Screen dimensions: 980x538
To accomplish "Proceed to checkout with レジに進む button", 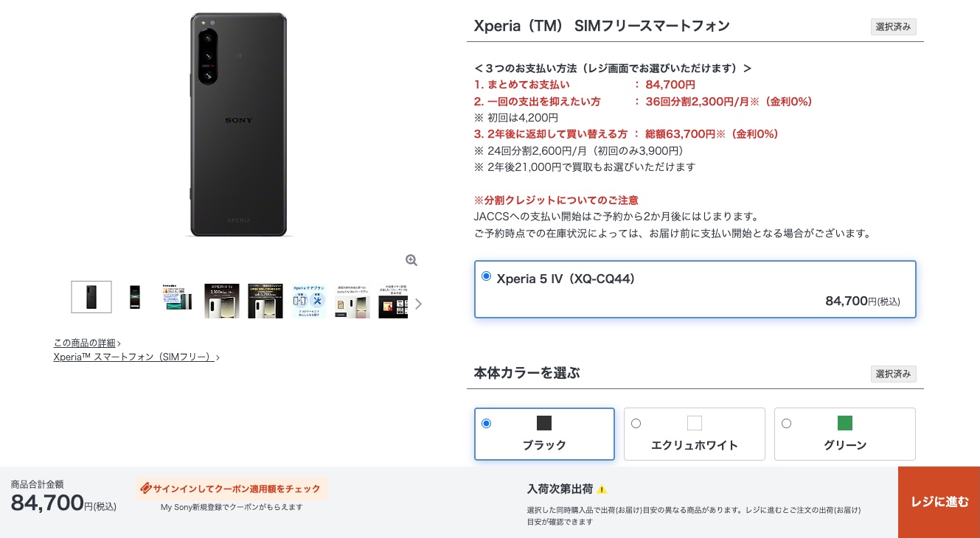I will click(x=939, y=502).
